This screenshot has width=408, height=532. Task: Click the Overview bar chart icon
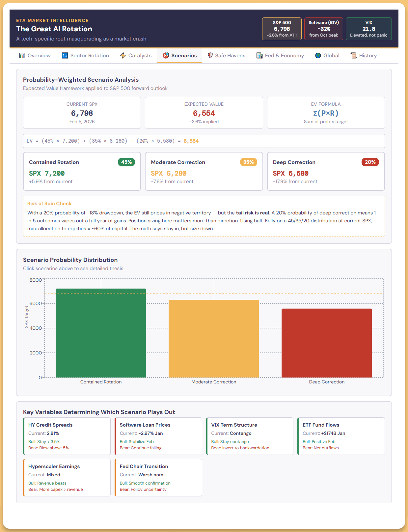tap(22, 56)
